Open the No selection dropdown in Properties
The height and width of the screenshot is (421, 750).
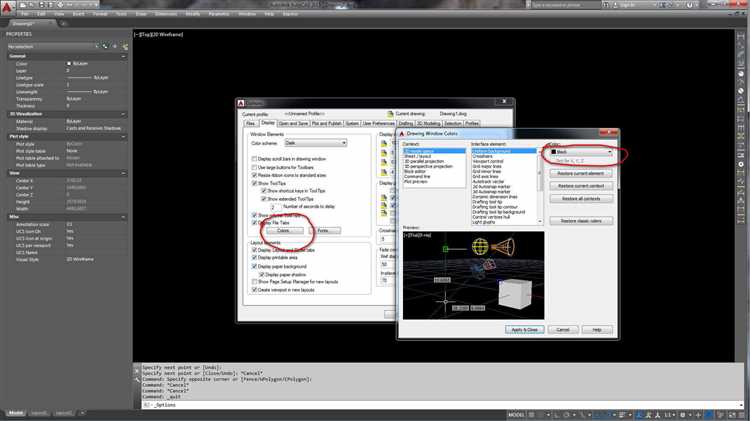(x=49, y=46)
